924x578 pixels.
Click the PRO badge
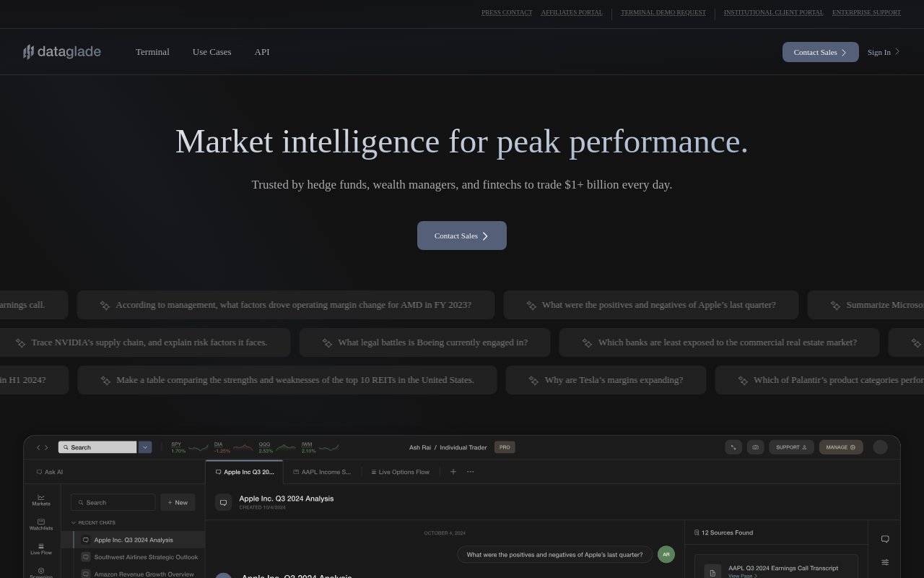[x=505, y=447]
